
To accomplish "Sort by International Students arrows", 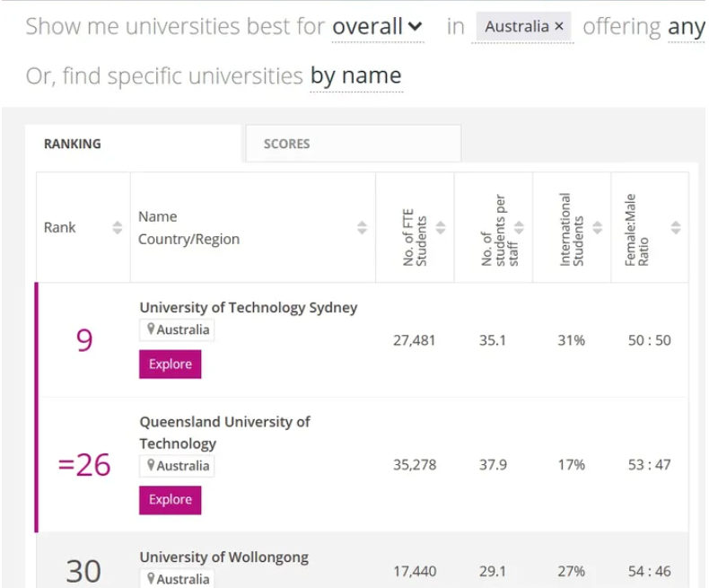I will point(597,228).
